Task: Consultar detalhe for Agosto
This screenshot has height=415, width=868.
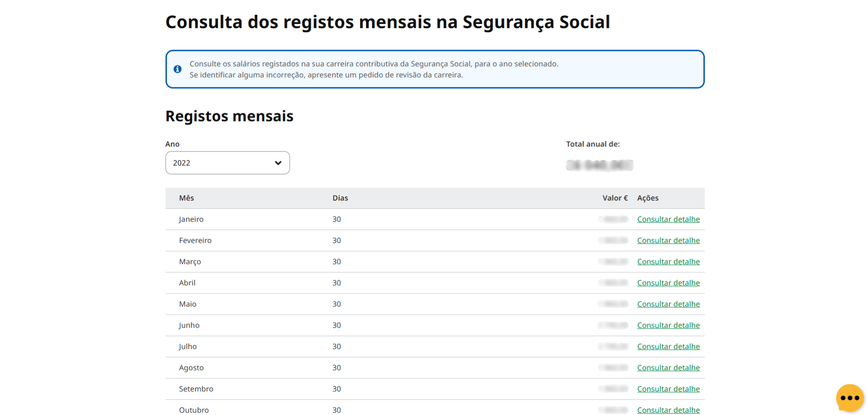Action: (x=668, y=367)
